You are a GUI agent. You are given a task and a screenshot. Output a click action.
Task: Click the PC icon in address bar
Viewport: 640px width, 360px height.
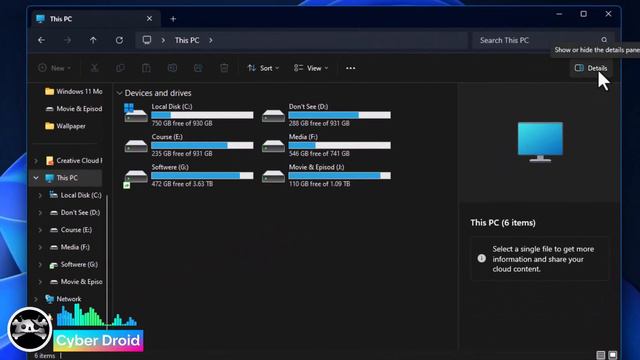click(x=147, y=40)
